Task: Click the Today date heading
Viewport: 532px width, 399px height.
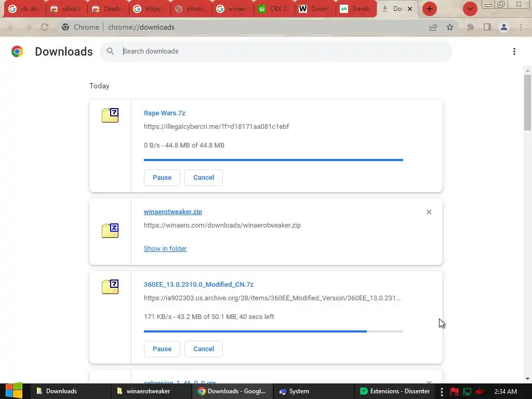Action: [99, 86]
